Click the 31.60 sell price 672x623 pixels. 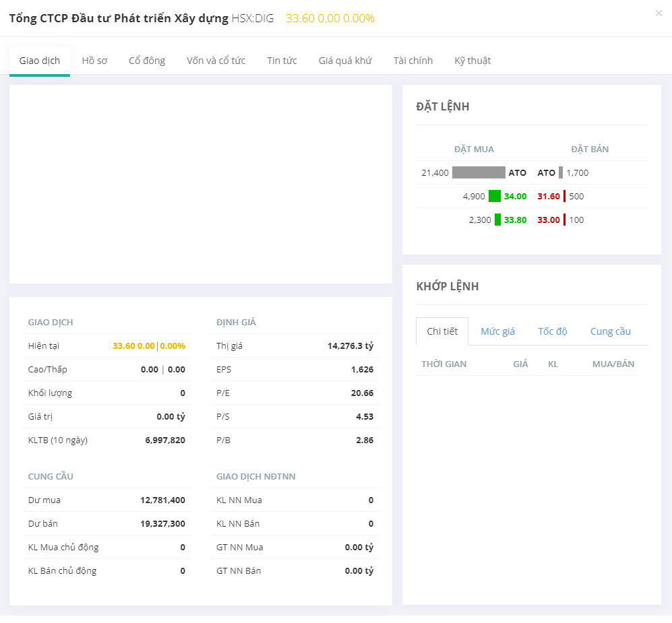pos(549,197)
